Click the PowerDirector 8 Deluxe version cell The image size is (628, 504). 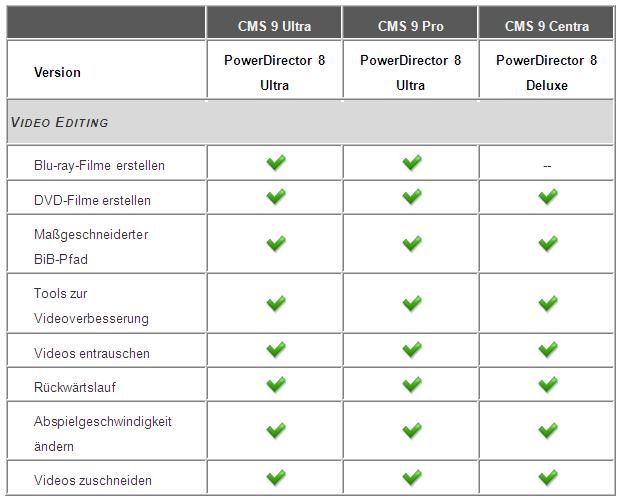[x=546, y=73]
